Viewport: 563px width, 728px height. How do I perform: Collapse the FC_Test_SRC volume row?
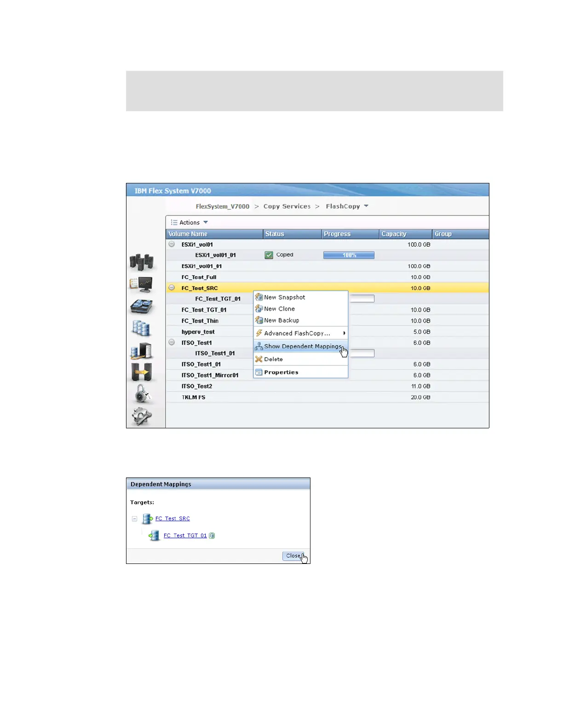[172, 288]
